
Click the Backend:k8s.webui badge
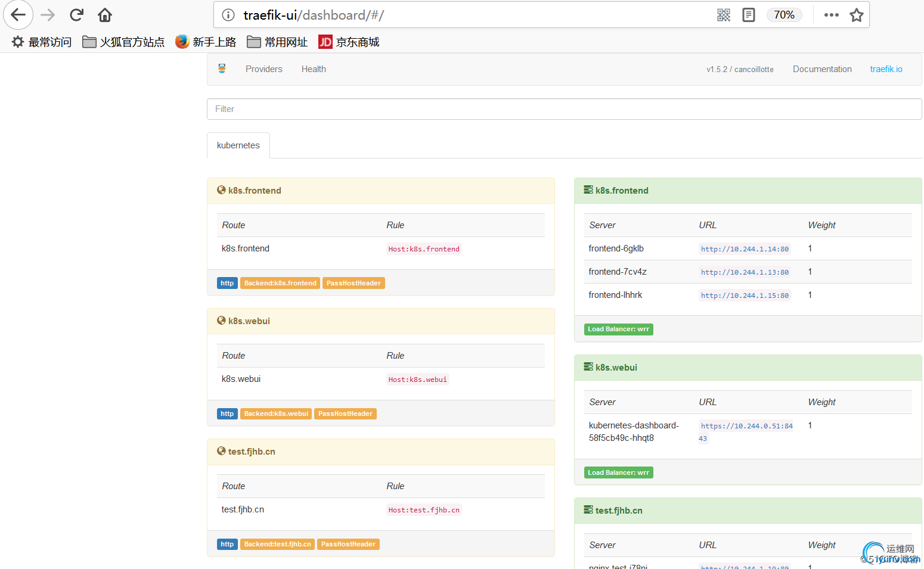(x=276, y=413)
